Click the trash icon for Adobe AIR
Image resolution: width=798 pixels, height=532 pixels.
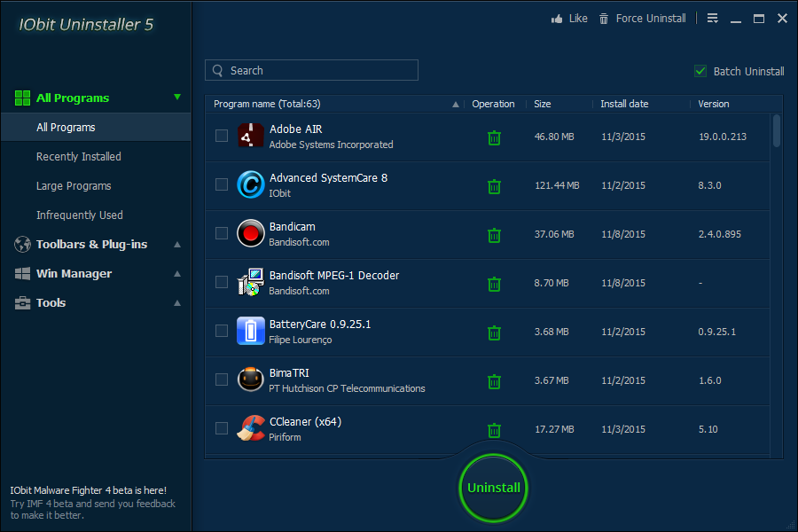click(x=494, y=137)
